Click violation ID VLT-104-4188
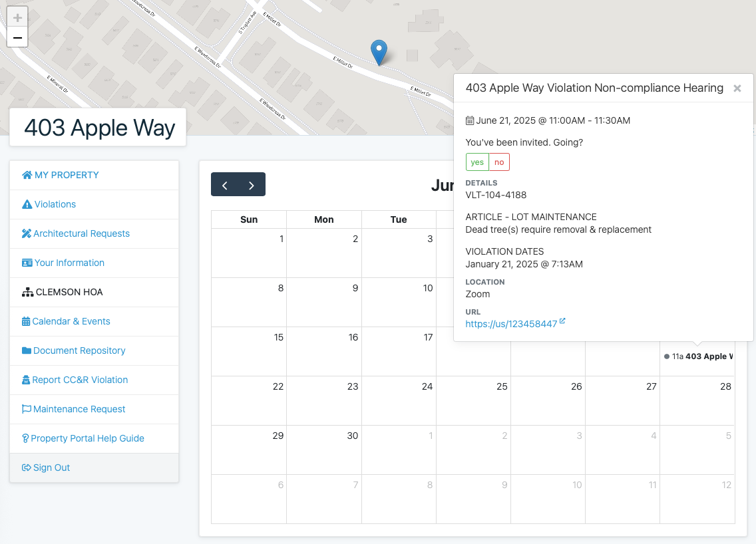756x544 pixels. [496, 195]
